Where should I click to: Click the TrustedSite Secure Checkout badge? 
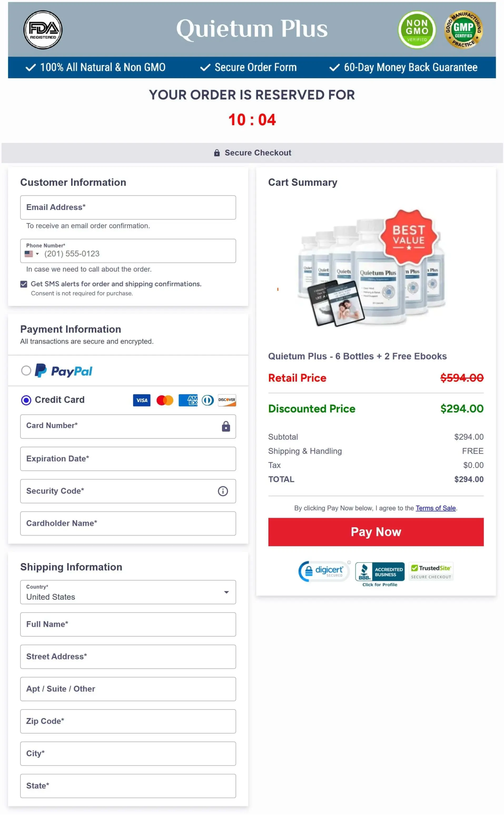pyautogui.click(x=431, y=572)
